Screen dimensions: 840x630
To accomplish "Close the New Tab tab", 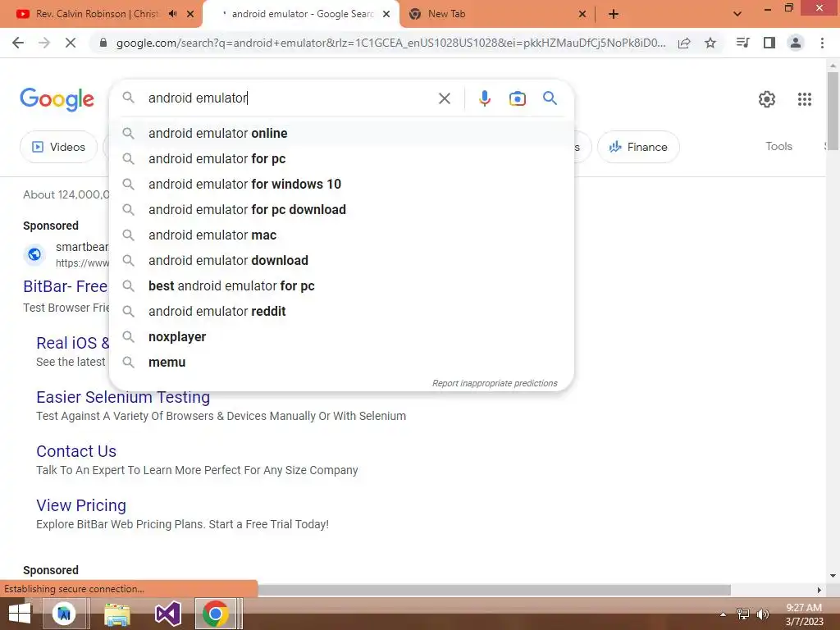I will (x=582, y=14).
